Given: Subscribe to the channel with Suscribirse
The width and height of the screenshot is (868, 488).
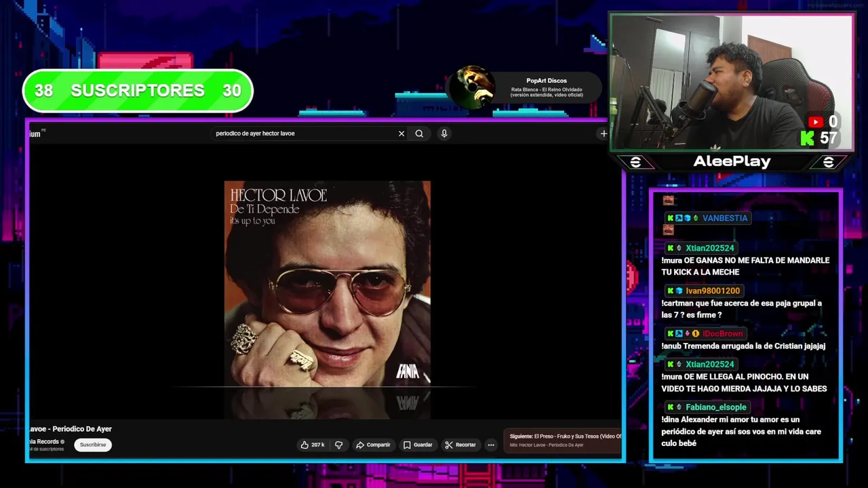Looking at the screenshot, I should click(93, 445).
